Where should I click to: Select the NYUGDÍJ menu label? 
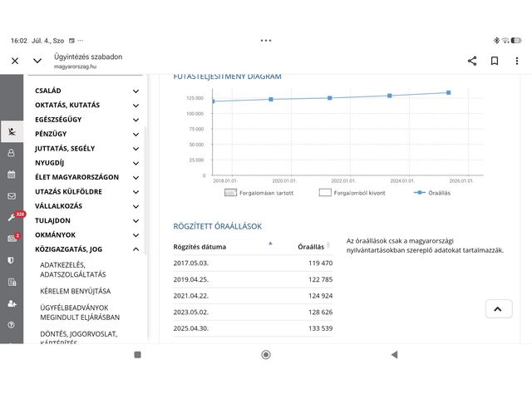pos(49,163)
